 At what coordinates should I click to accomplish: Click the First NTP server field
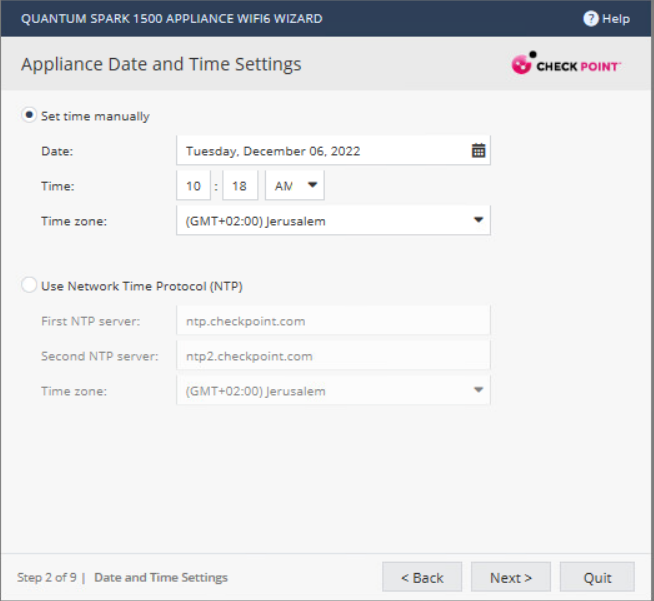click(333, 321)
